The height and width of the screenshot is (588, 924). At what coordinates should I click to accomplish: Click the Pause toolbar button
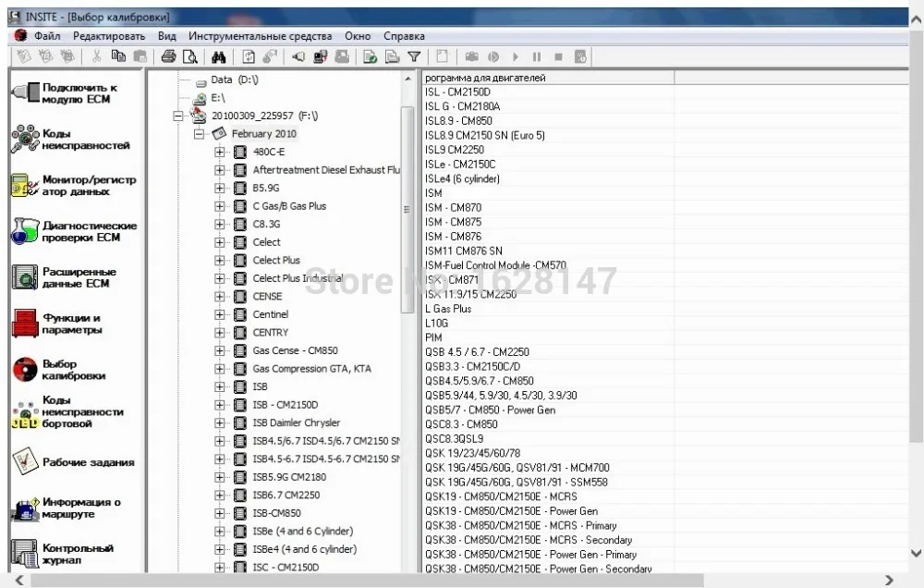tap(537, 56)
